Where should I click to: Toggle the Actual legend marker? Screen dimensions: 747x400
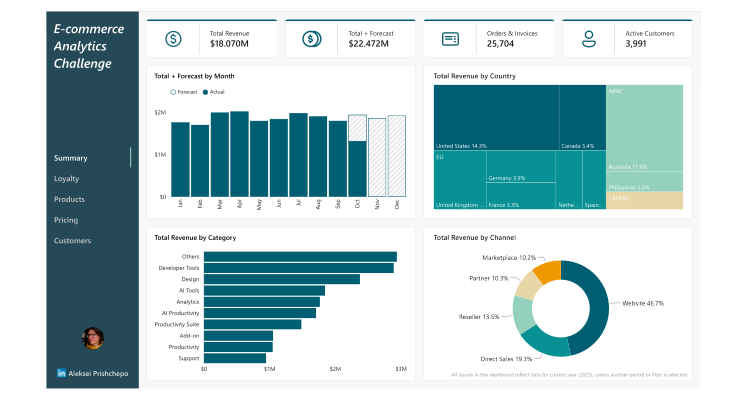click(206, 92)
